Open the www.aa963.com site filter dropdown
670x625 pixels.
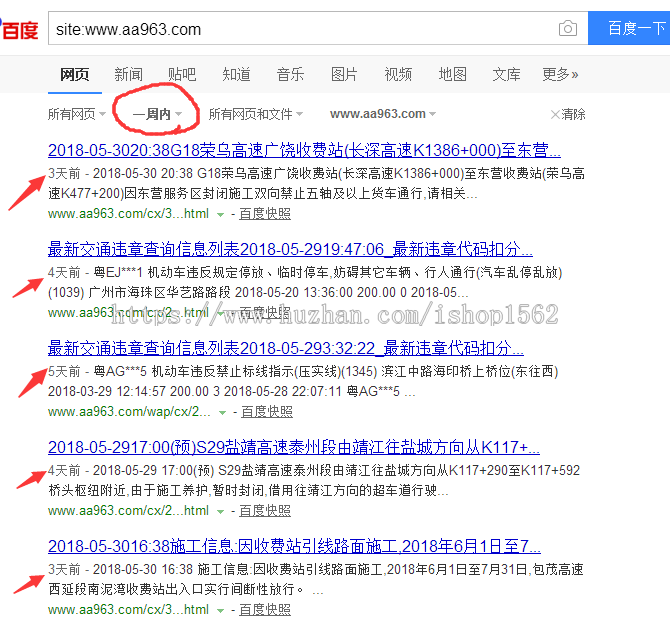pos(383,114)
